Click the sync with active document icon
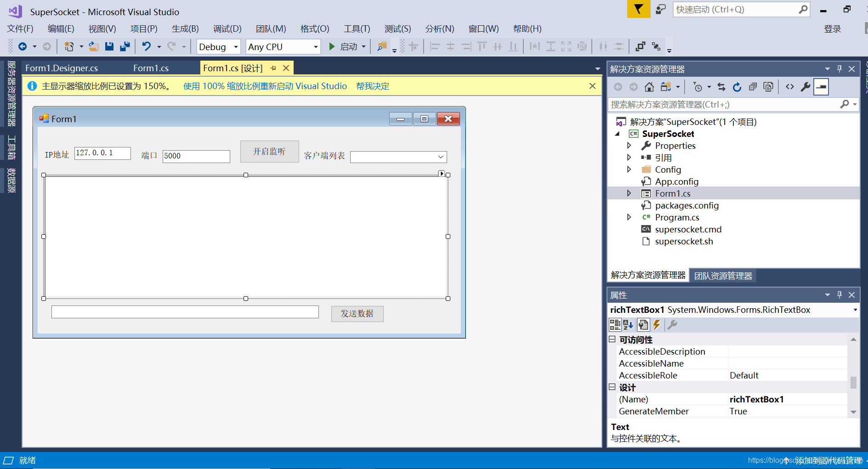 click(721, 87)
